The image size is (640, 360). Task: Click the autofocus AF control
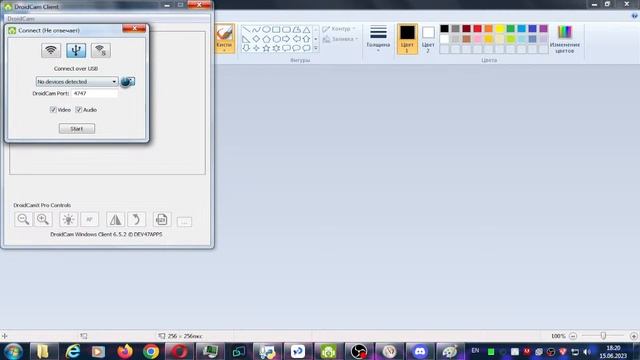tap(89, 220)
